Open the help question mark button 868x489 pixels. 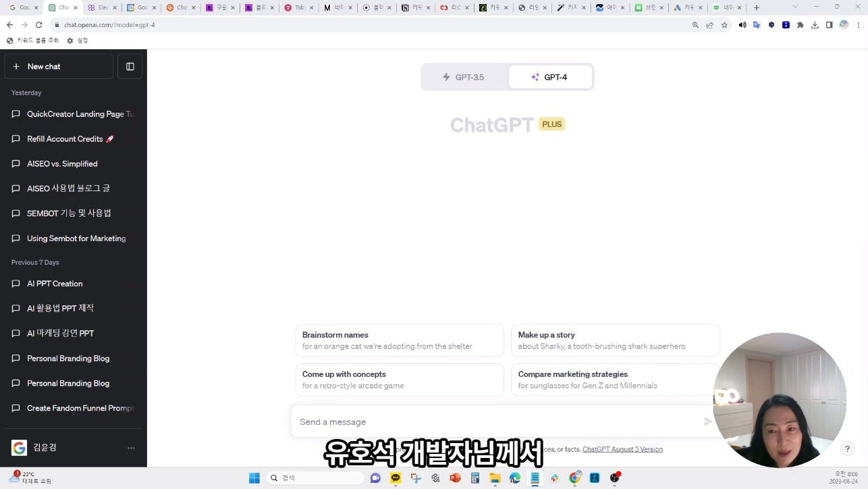point(848,449)
